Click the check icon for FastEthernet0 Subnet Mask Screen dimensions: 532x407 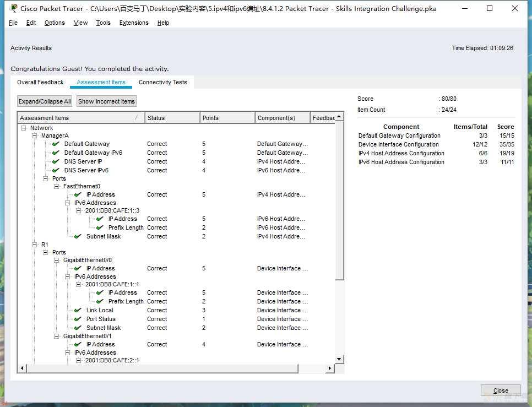click(78, 236)
